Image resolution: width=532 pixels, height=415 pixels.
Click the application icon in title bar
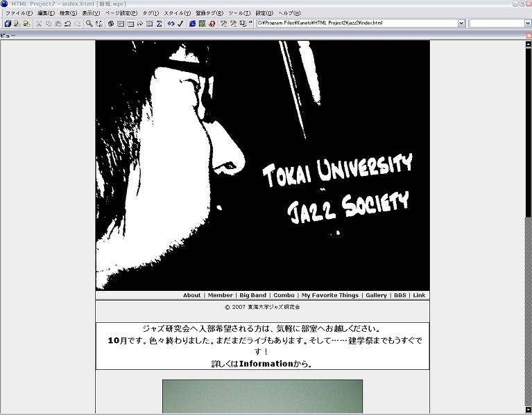pos(4,3)
